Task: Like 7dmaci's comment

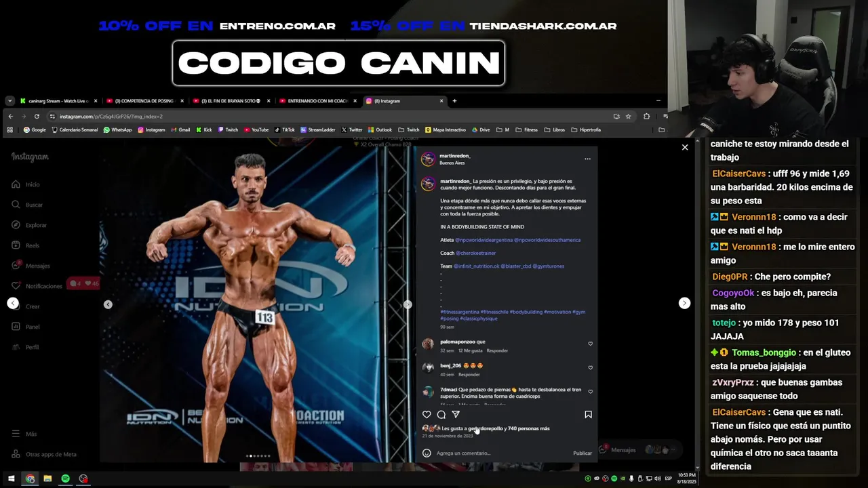Action: 590,391
